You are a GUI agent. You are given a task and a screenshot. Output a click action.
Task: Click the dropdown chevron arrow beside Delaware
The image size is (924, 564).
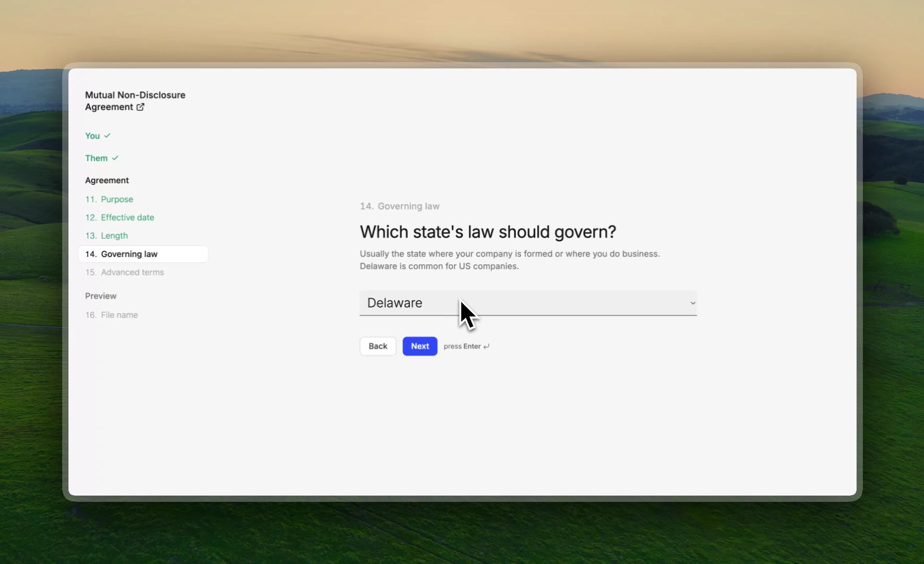[x=693, y=303]
